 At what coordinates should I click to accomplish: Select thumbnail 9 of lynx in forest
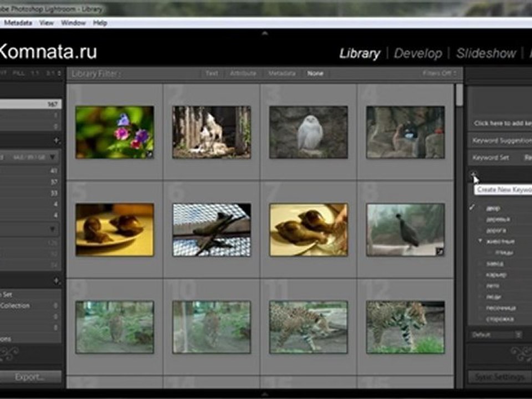click(115, 327)
